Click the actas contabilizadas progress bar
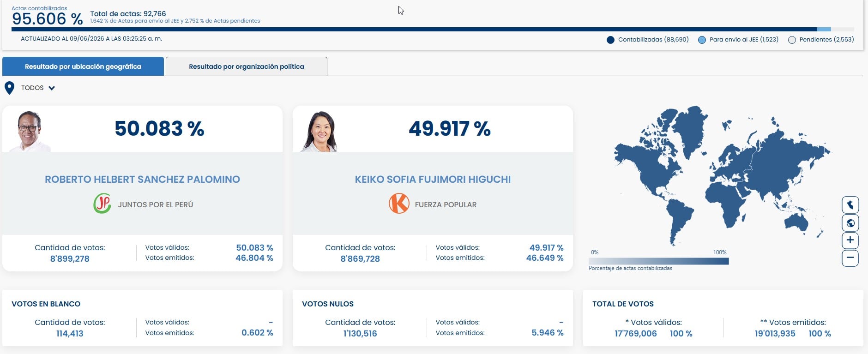868x354 pixels. point(433,30)
